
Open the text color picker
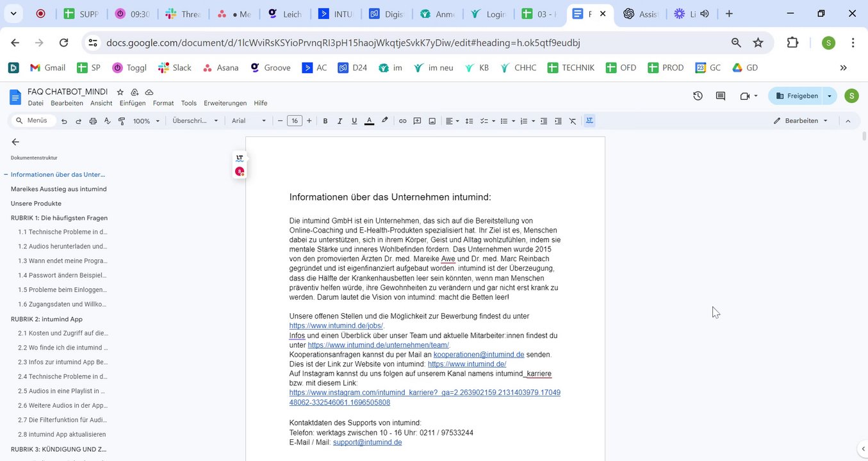(369, 121)
